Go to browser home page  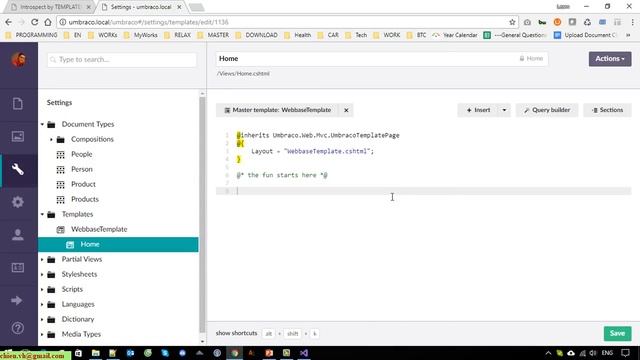(x=48, y=22)
